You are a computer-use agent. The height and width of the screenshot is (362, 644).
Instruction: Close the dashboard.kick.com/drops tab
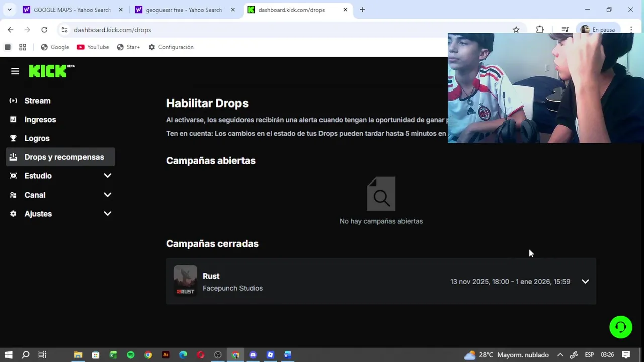click(345, 10)
